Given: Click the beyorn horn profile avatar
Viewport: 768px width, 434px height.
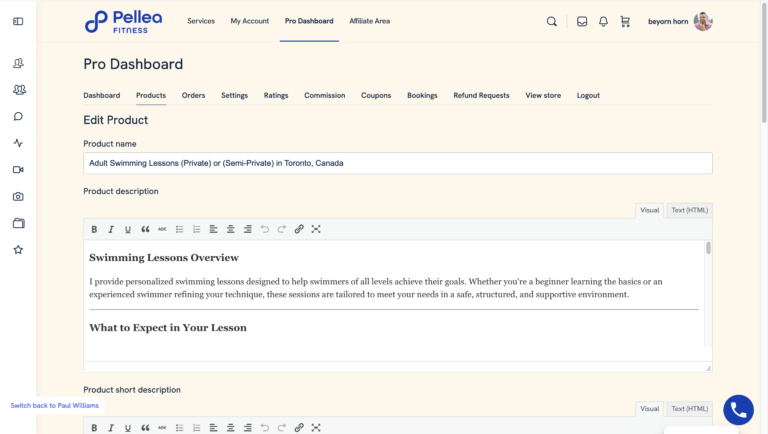Looking at the screenshot, I should click(703, 22).
